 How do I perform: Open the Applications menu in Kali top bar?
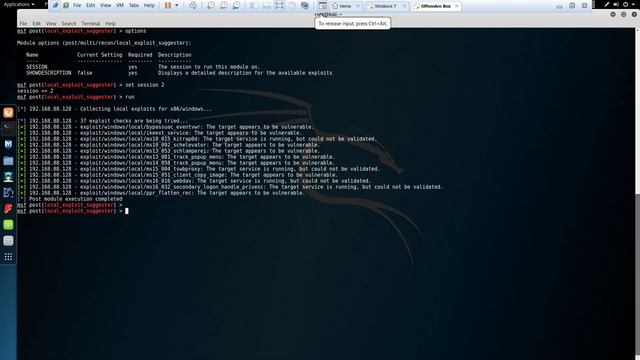pos(19,4)
